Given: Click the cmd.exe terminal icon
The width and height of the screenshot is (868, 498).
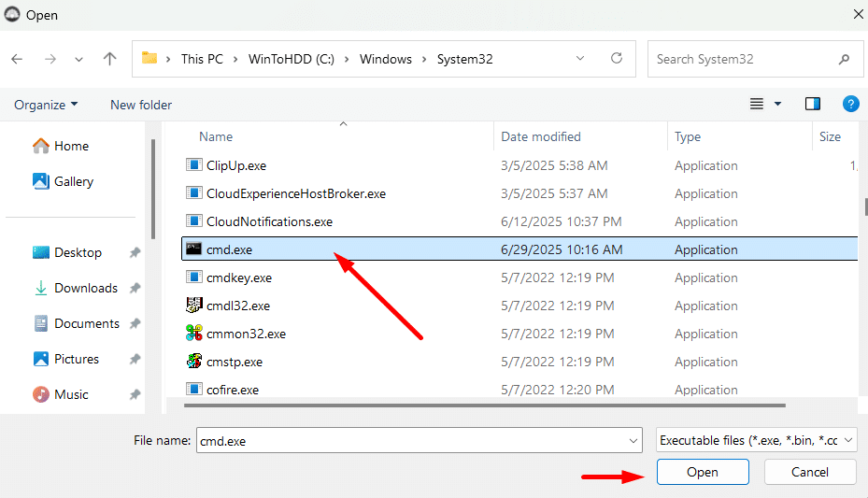Looking at the screenshot, I should (193, 249).
